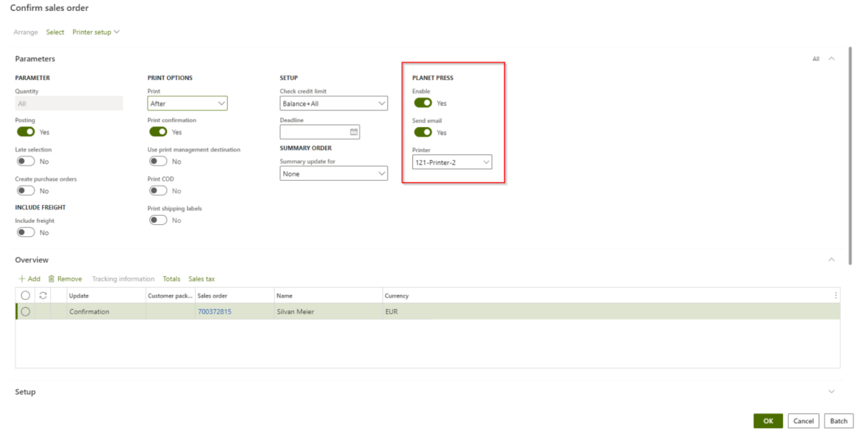Click the Select menu item
This screenshot has width=868, height=431.
[x=55, y=32]
